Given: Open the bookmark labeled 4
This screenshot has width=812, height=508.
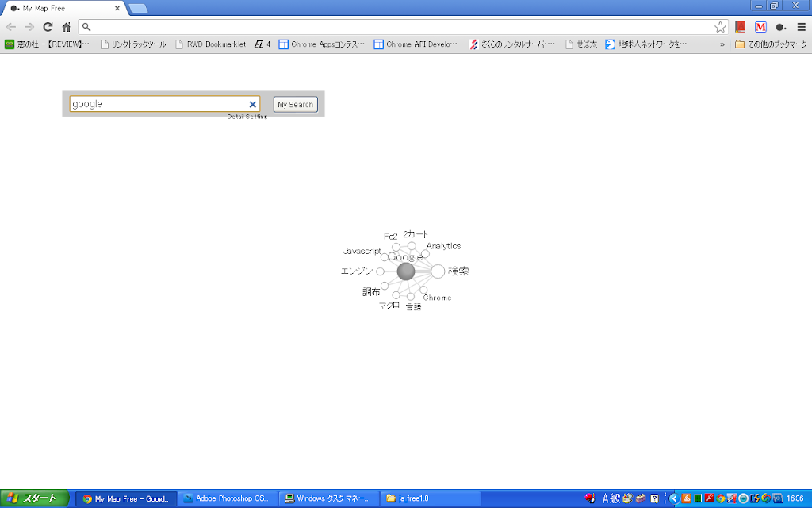Looking at the screenshot, I should tap(262, 44).
